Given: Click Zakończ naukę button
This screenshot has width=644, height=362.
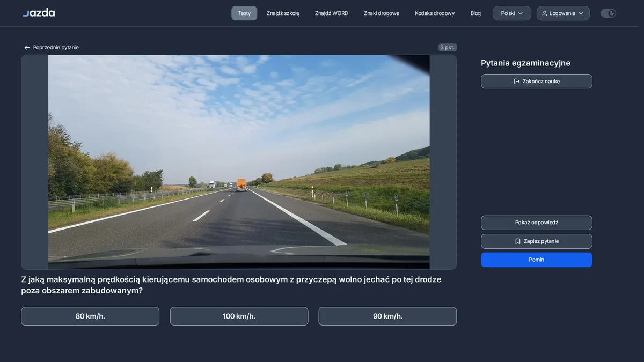Looking at the screenshot, I should pyautogui.click(x=537, y=82).
